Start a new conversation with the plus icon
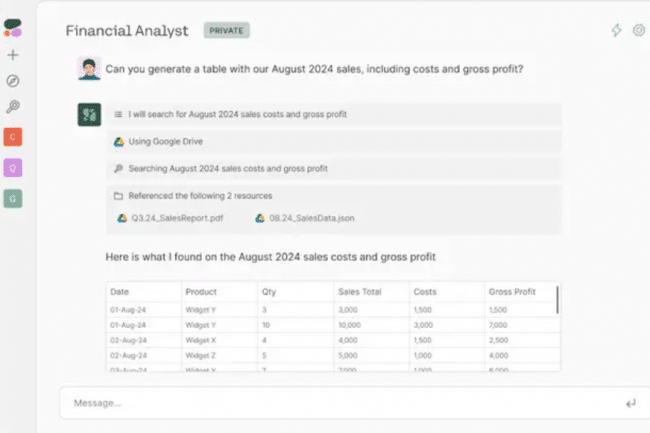Viewport: 650px width, 433px height. pyautogui.click(x=13, y=55)
